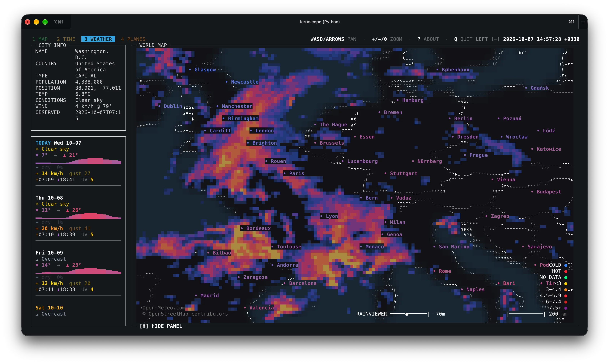Click the <3 yellow legend dot
The image size is (609, 364).
coord(566,283)
